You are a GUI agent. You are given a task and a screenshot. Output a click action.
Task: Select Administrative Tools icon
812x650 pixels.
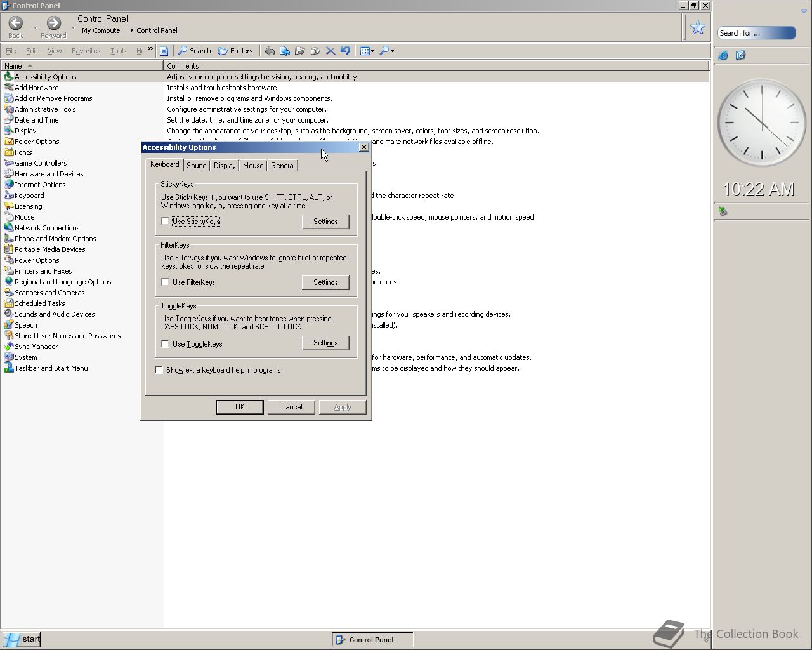pos(9,109)
